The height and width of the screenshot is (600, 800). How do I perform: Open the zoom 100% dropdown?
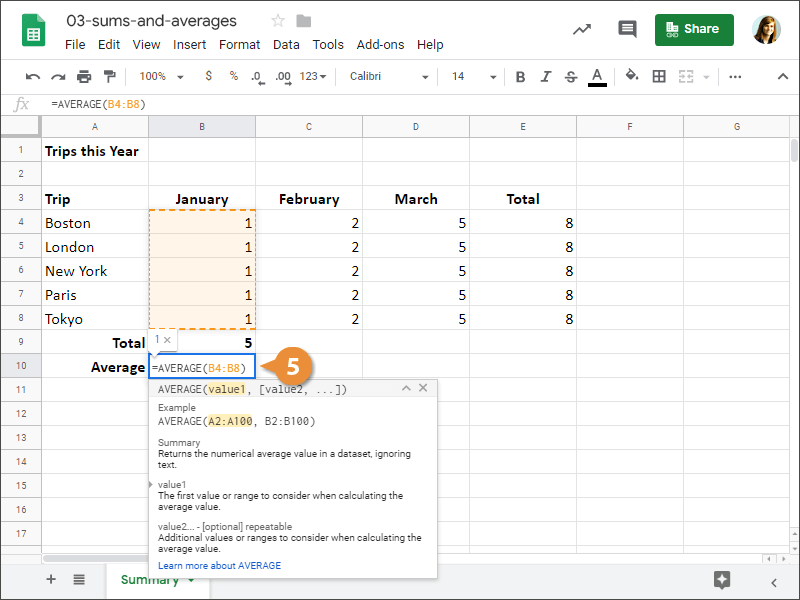pos(161,76)
